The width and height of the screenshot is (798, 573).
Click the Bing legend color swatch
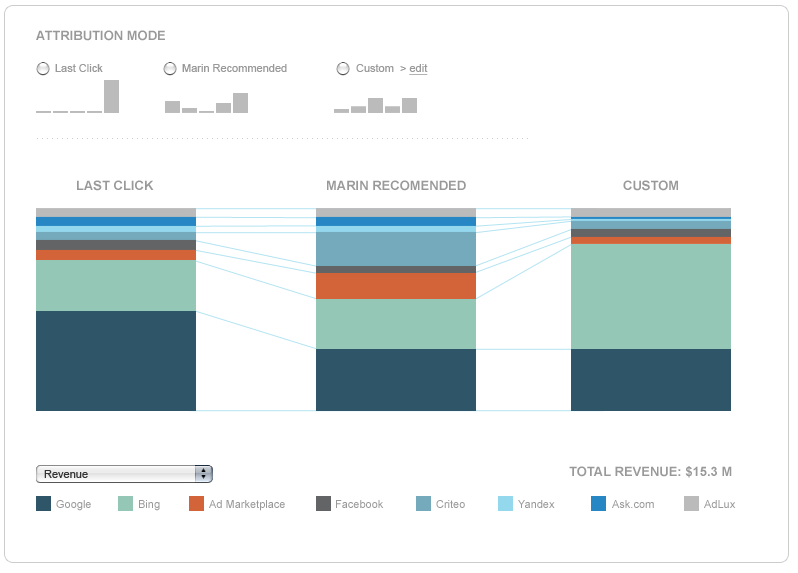pos(126,504)
